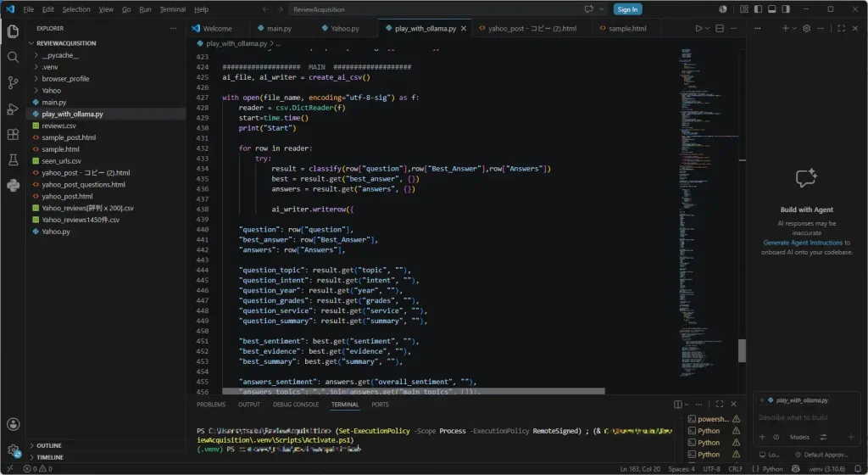
Task: Open the Search view in activity bar
Action: (x=13, y=57)
